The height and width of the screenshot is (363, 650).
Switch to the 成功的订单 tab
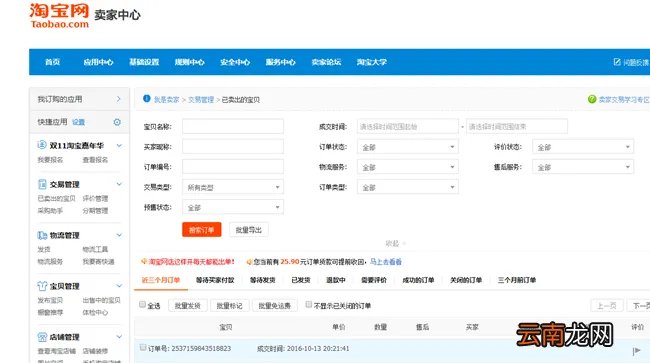[x=418, y=280]
